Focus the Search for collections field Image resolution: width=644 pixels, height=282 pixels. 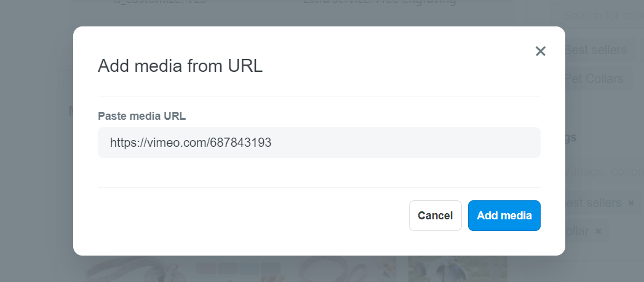pos(598,16)
